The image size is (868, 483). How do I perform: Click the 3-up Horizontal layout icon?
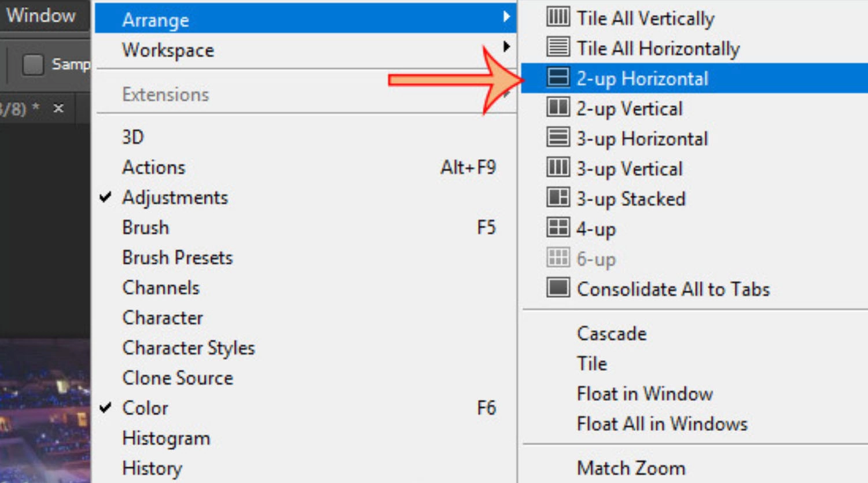coord(558,137)
